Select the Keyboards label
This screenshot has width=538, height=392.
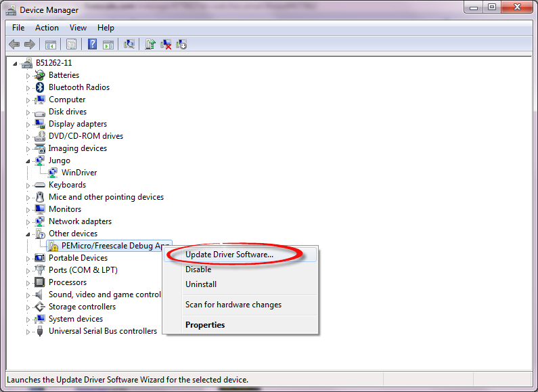(x=67, y=185)
